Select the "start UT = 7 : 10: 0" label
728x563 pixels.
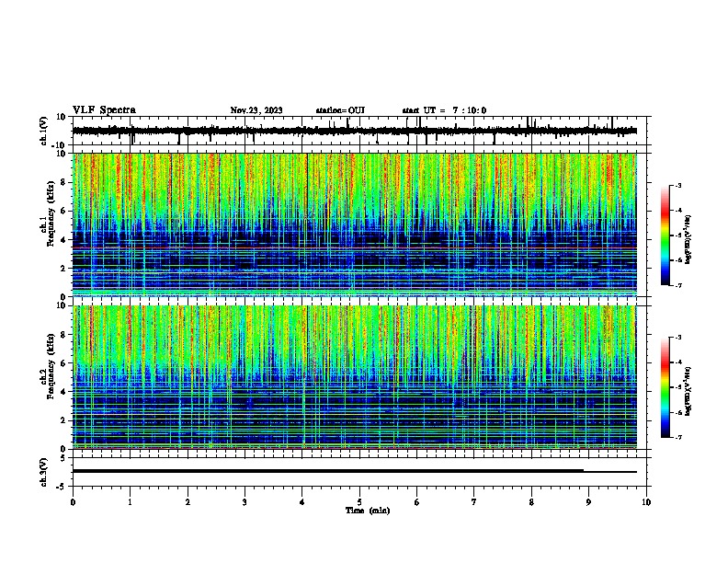tap(444, 110)
